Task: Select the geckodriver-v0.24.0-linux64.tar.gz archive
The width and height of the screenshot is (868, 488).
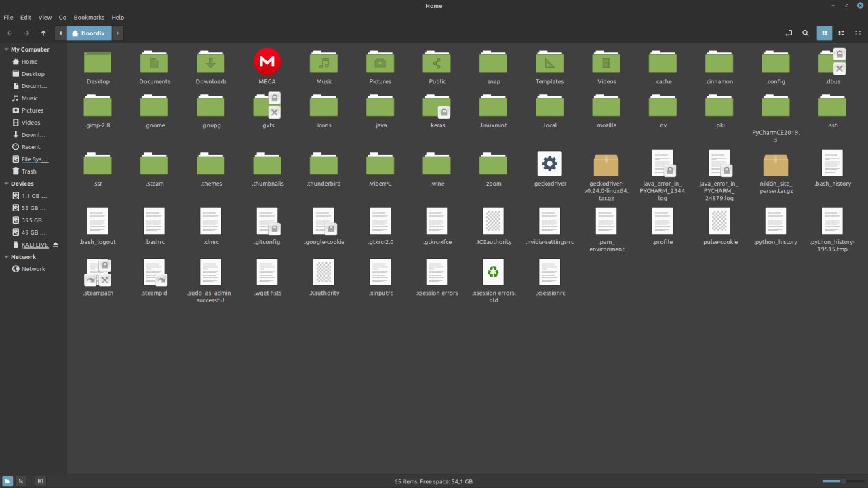Action: point(606,164)
